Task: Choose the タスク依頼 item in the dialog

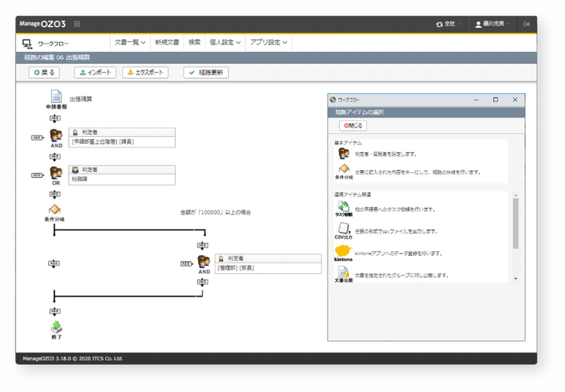Action: [x=344, y=207]
